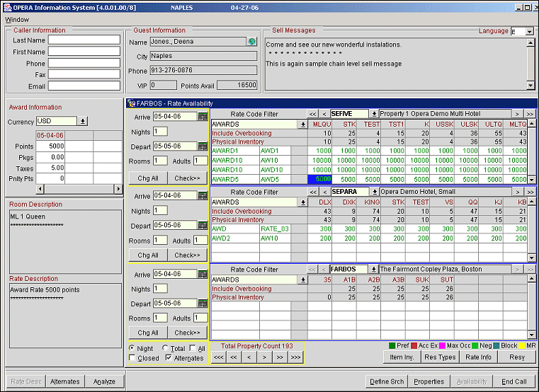The image size is (539, 392).
Task: Uncheck the Alternates checkbox
Action: 168,358
